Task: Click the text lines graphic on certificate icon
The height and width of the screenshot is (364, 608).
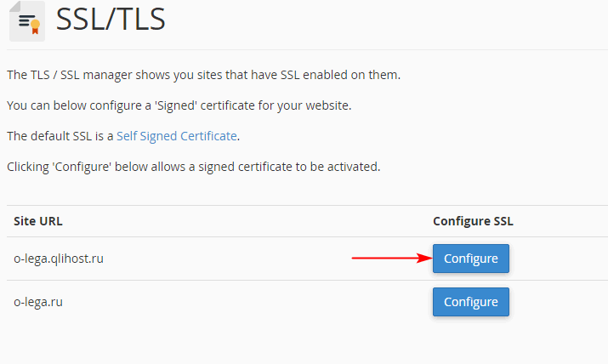Action: point(25,20)
